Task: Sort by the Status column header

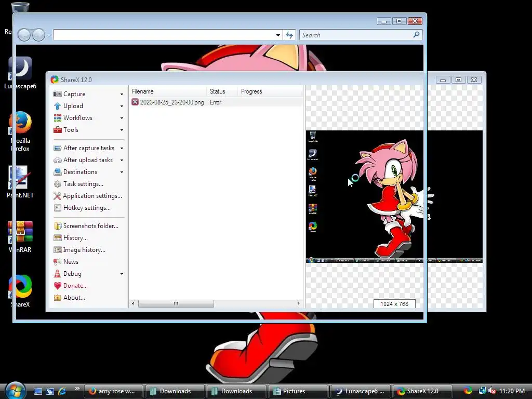Action: (222, 91)
